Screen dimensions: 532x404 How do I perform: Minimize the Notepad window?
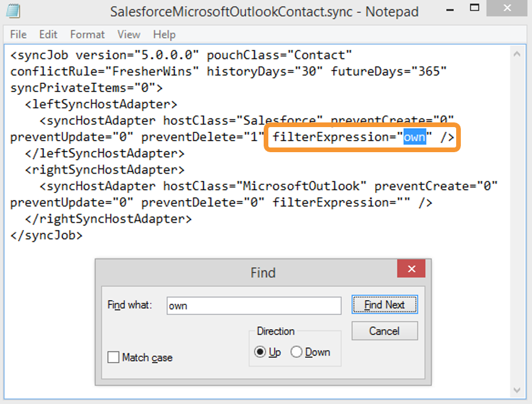click(x=450, y=10)
